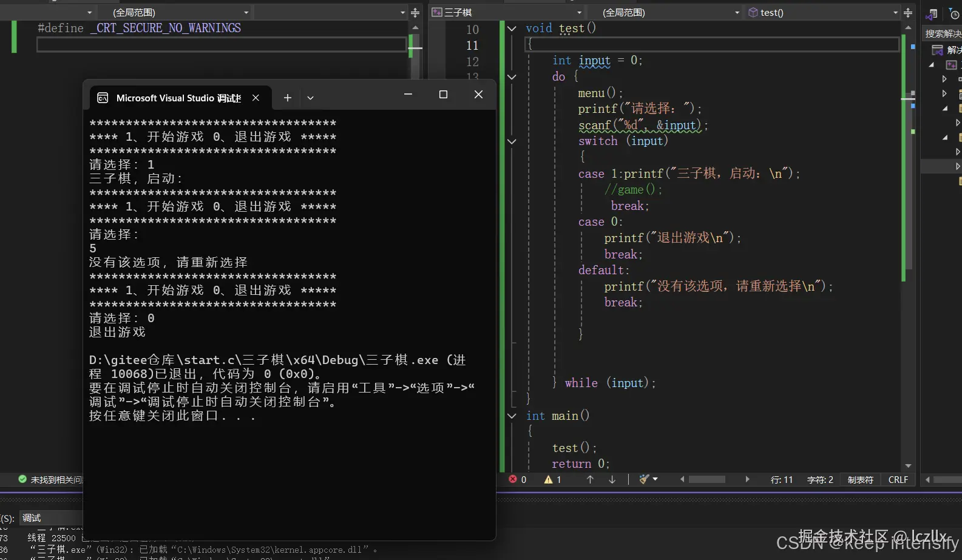Click the left editor scroll up arrow
This screenshot has height=560, width=962.
point(415,28)
